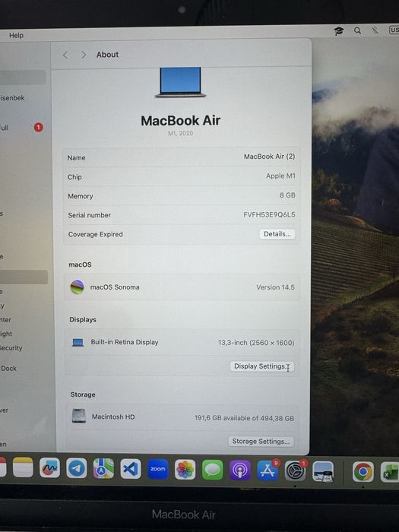Screen dimensions: 399x532
Task: Open App Store from the Dock
Action: 268,470
